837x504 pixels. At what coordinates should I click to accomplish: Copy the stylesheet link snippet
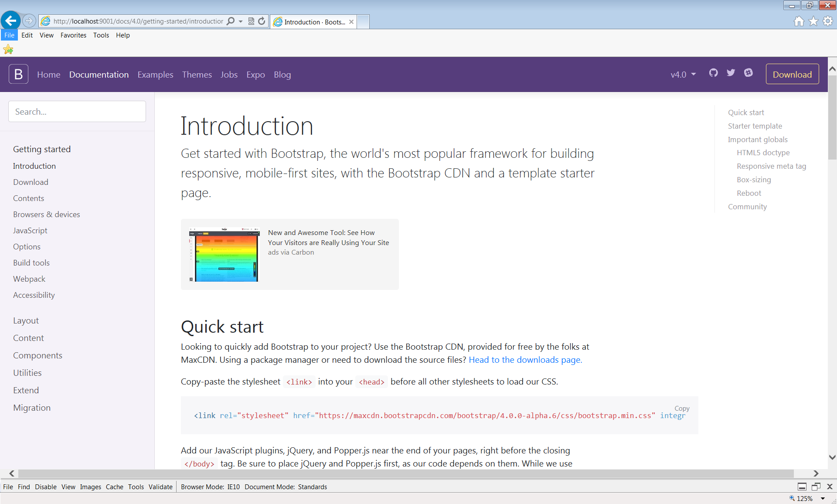tap(682, 409)
